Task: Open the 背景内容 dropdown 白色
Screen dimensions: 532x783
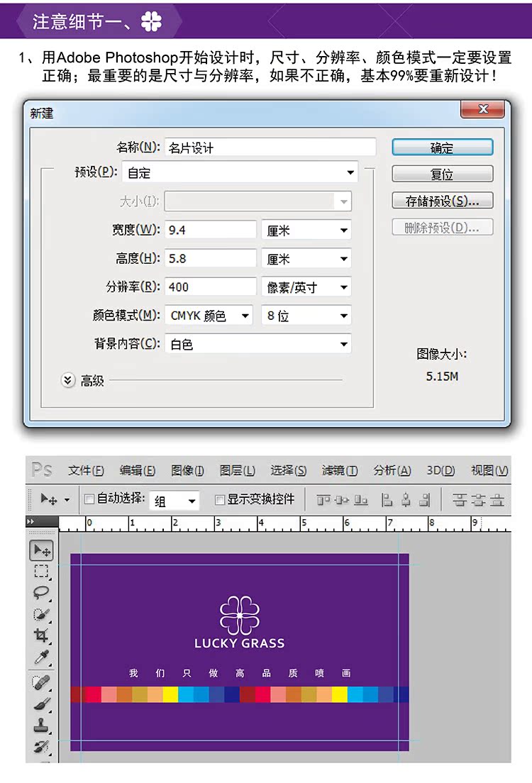Action: [x=257, y=344]
